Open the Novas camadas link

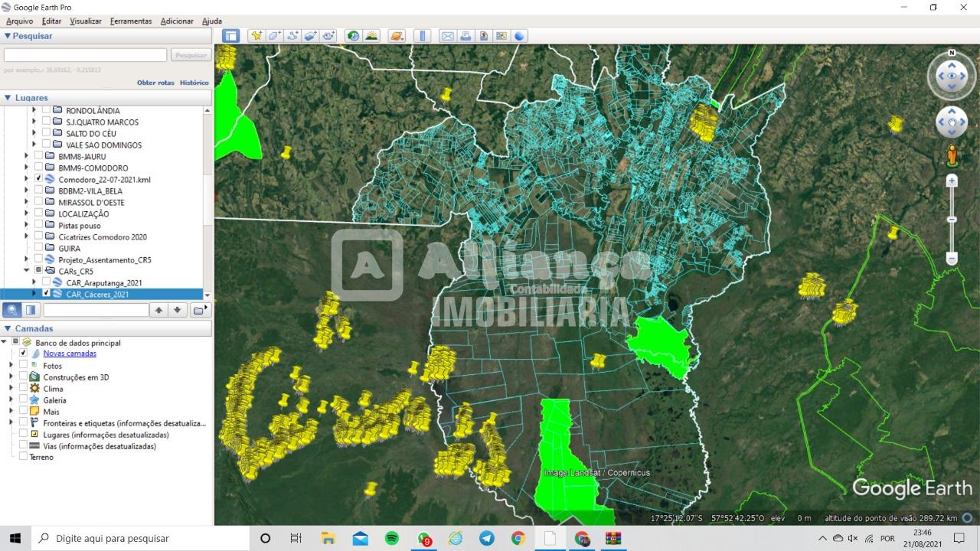click(70, 354)
